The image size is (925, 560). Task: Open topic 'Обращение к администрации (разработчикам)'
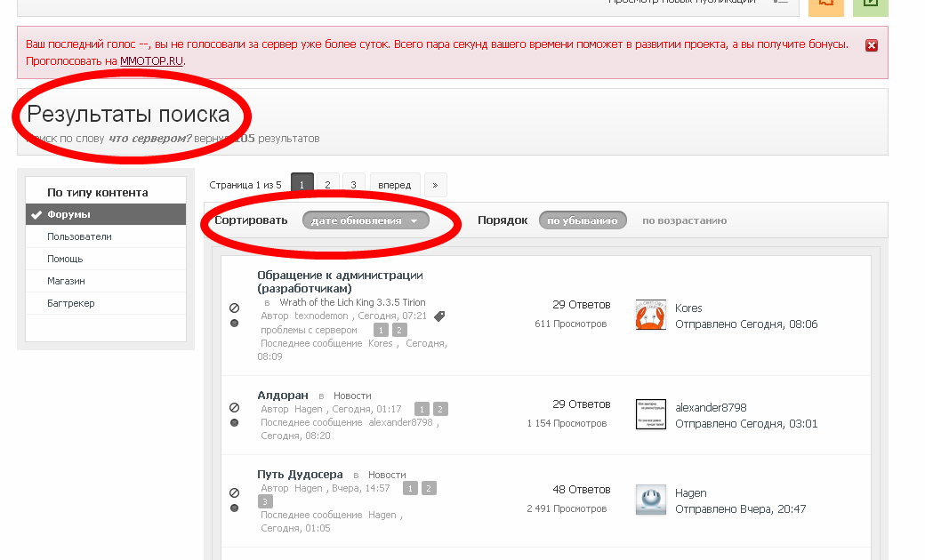point(340,282)
